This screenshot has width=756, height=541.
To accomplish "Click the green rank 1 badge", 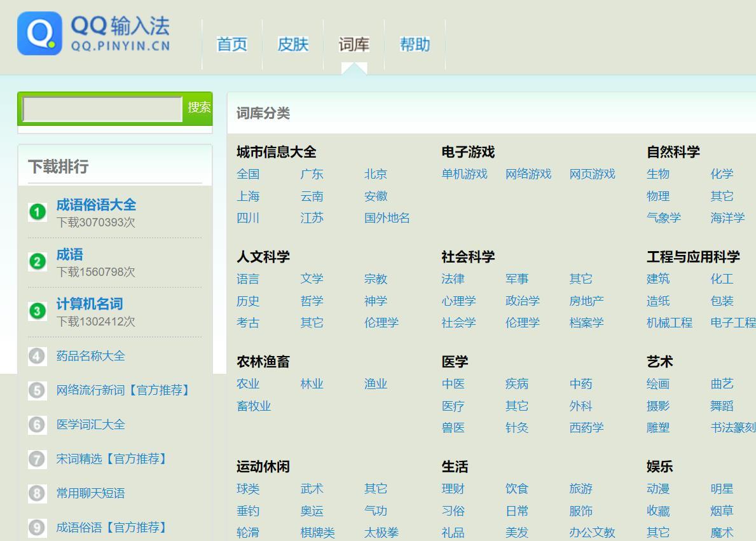I will (37, 212).
